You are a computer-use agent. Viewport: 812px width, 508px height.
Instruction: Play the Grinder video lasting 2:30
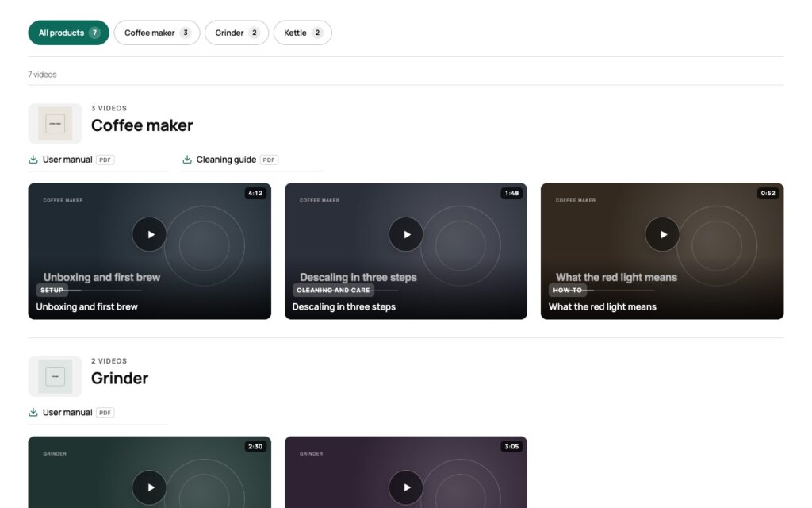[149, 487]
